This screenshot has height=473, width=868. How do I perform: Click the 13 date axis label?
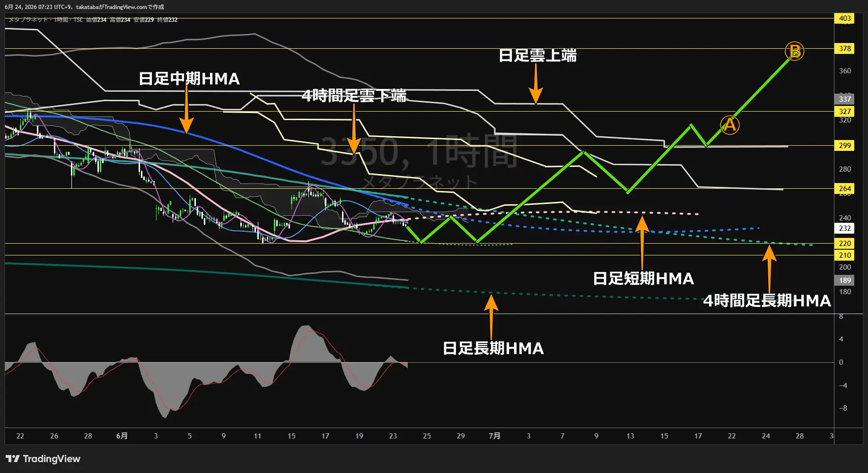coord(630,436)
